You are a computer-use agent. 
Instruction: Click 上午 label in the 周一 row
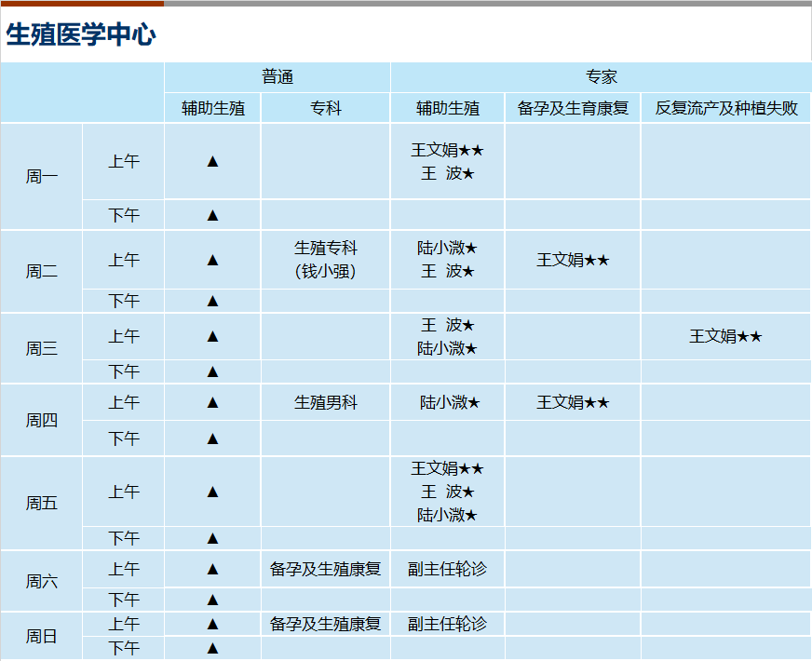point(124,161)
